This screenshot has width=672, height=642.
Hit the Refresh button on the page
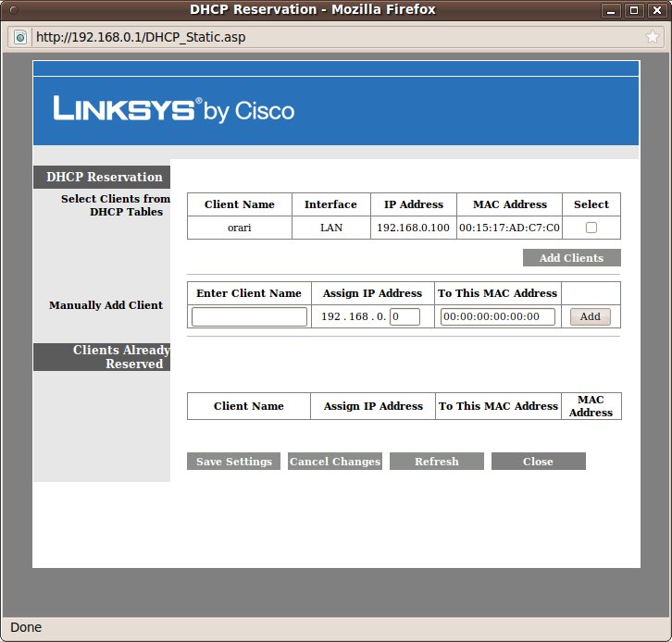click(x=437, y=462)
